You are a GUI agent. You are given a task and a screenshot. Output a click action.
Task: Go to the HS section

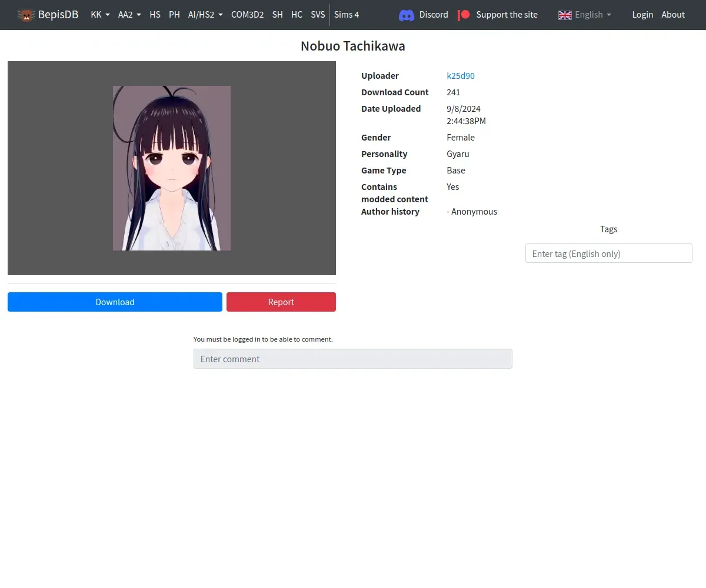pos(155,15)
